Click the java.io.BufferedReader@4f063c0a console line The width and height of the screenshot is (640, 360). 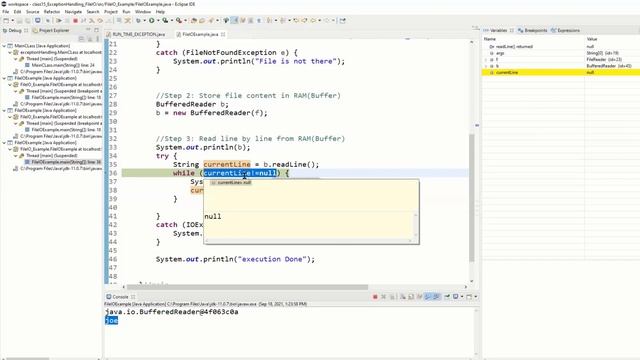(171, 312)
